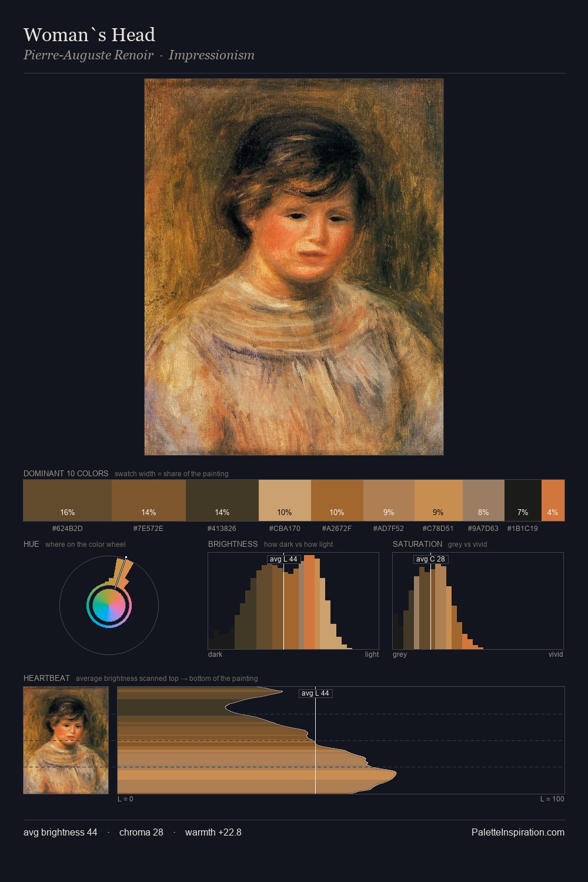The height and width of the screenshot is (882, 588).
Task: Click the hex code #CBA170 text
Action: pos(285,529)
